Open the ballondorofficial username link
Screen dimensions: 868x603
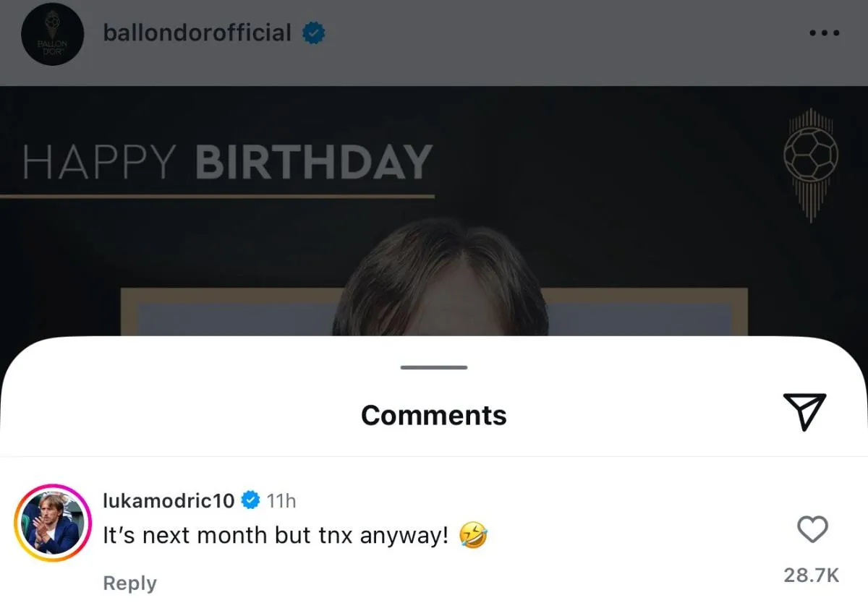(197, 33)
